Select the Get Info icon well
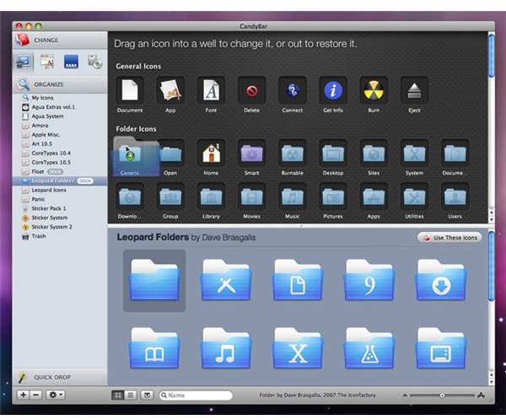The height and width of the screenshot is (420, 506). 333,90
